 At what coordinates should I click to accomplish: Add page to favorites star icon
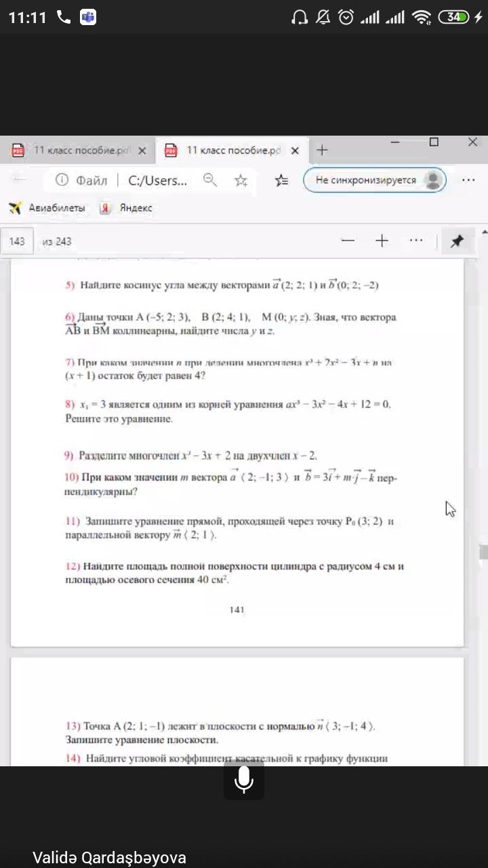[x=241, y=180]
